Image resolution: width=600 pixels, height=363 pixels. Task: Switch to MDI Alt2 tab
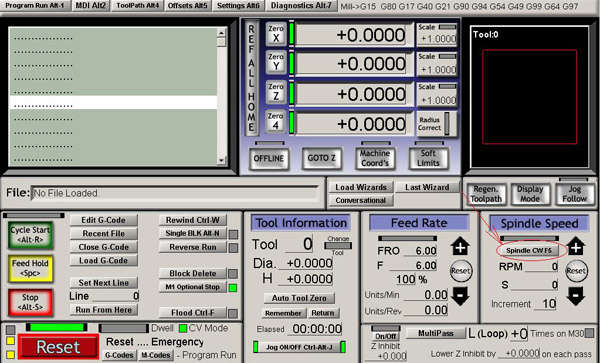pyautogui.click(x=91, y=6)
